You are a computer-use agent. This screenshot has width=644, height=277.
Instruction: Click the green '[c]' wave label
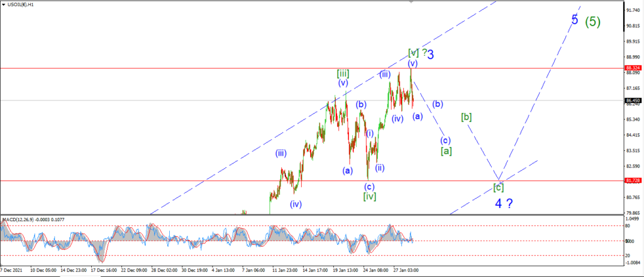[498, 187]
